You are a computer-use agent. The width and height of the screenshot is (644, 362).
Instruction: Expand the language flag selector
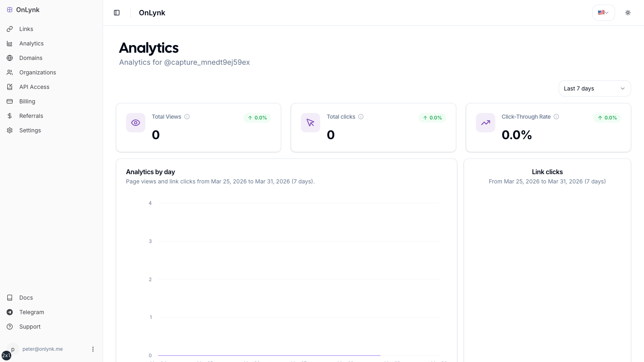pyautogui.click(x=603, y=12)
